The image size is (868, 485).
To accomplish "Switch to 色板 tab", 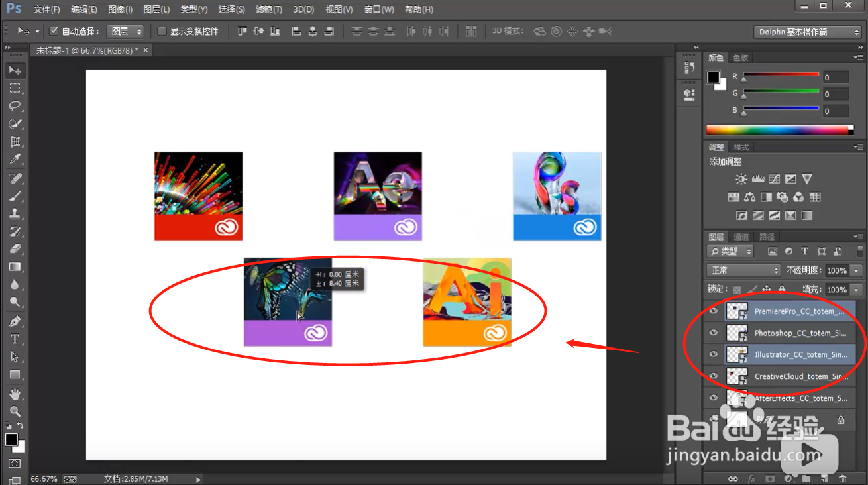I will pyautogui.click(x=740, y=58).
